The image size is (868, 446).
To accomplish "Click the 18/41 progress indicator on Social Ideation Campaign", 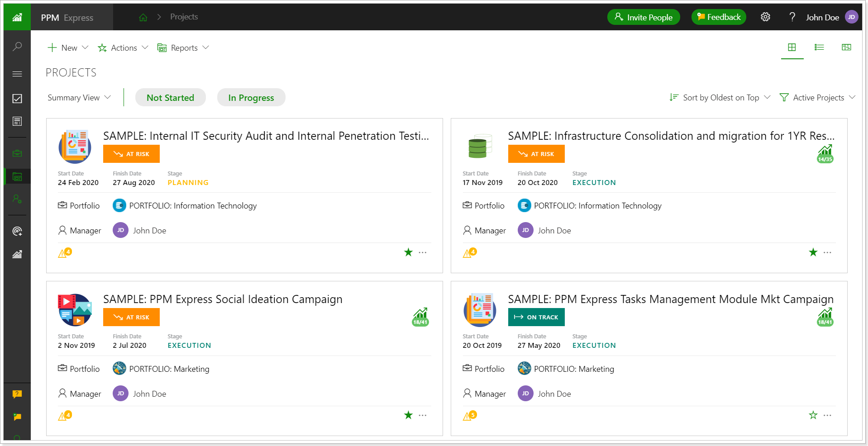I will (420, 317).
